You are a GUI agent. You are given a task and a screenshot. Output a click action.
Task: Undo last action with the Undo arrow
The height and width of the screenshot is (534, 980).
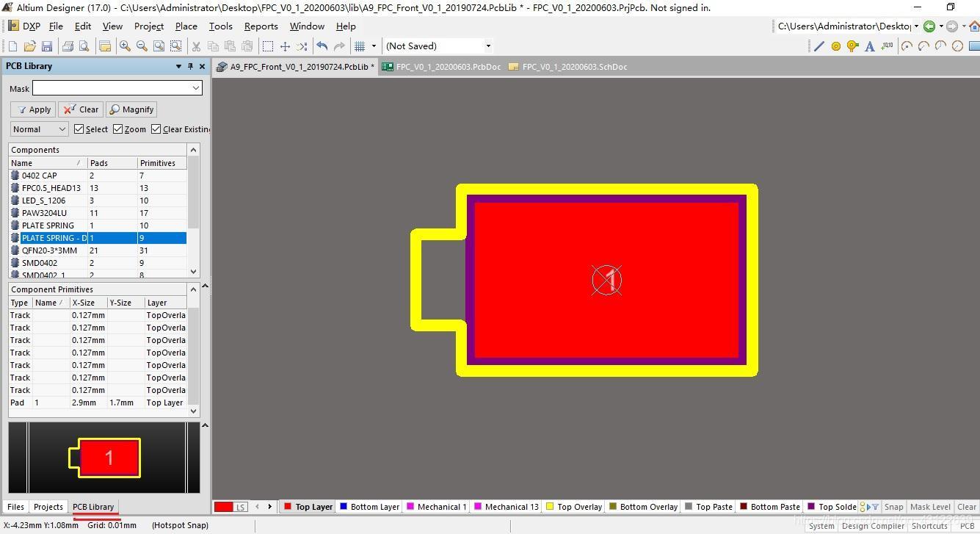pos(322,46)
